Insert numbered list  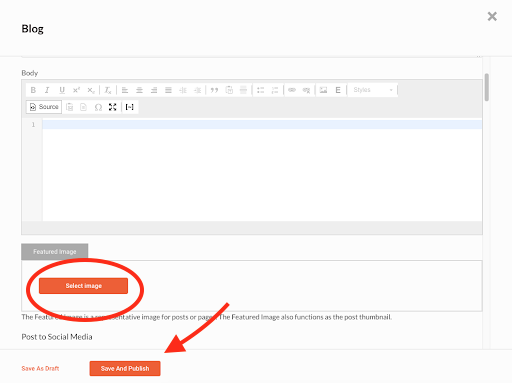coord(275,90)
